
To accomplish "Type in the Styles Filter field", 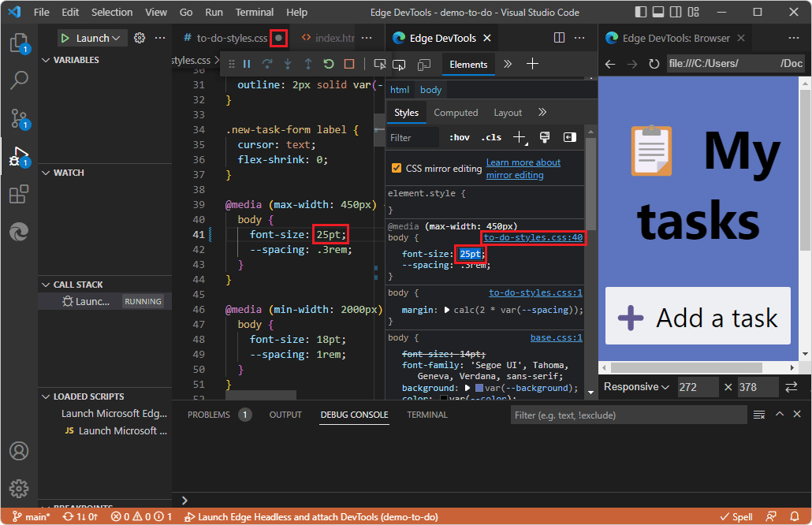I will point(412,136).
